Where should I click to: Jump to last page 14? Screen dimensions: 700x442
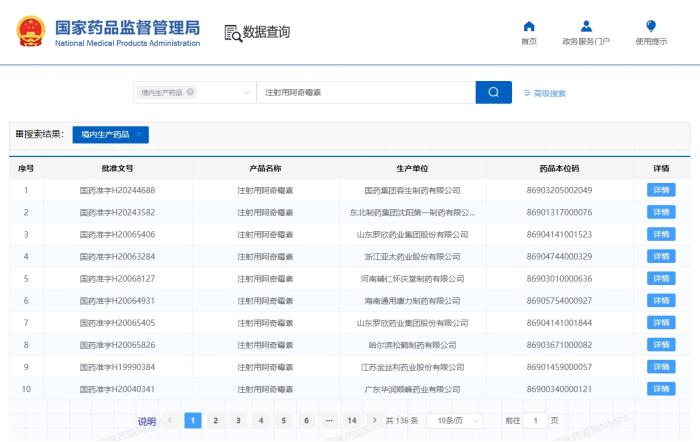tap(352, 420)
